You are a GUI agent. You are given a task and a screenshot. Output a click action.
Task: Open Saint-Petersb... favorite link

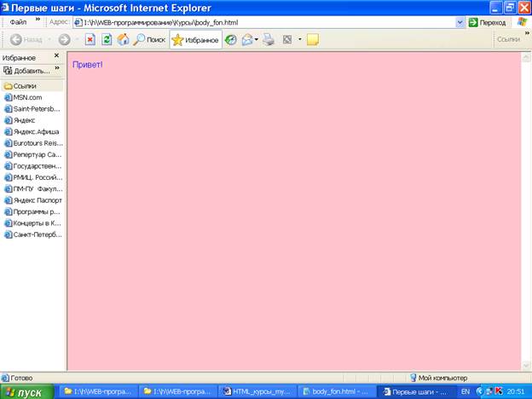coord(32,109)
